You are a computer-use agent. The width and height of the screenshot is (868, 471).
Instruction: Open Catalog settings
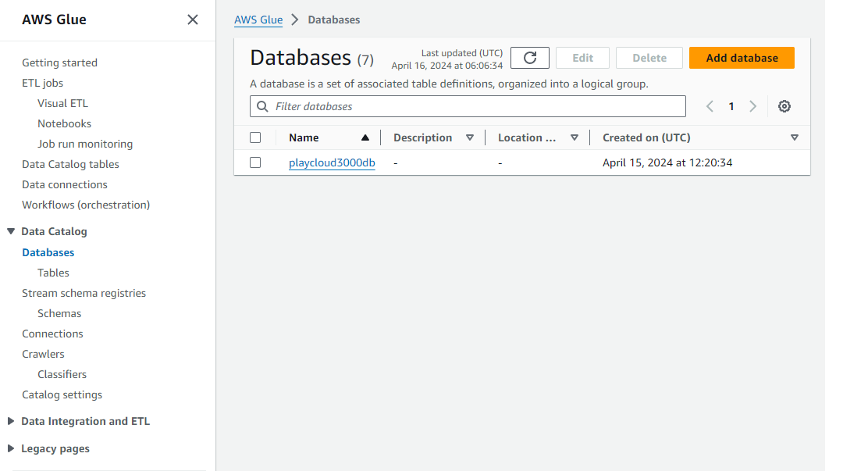pyautogui.click(x=62, y=394)
